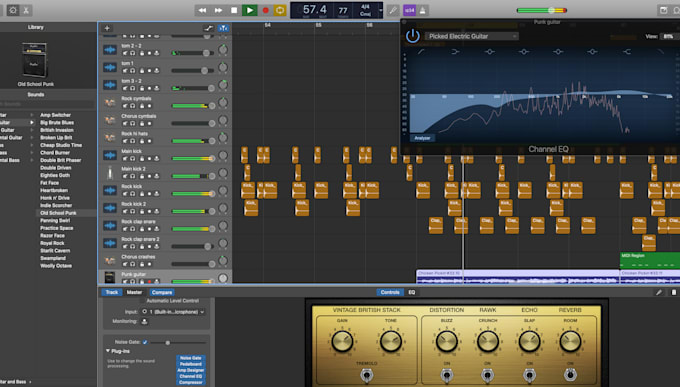Record-enable the Main kick track
The image size is (680, 387).
[149, 159]
